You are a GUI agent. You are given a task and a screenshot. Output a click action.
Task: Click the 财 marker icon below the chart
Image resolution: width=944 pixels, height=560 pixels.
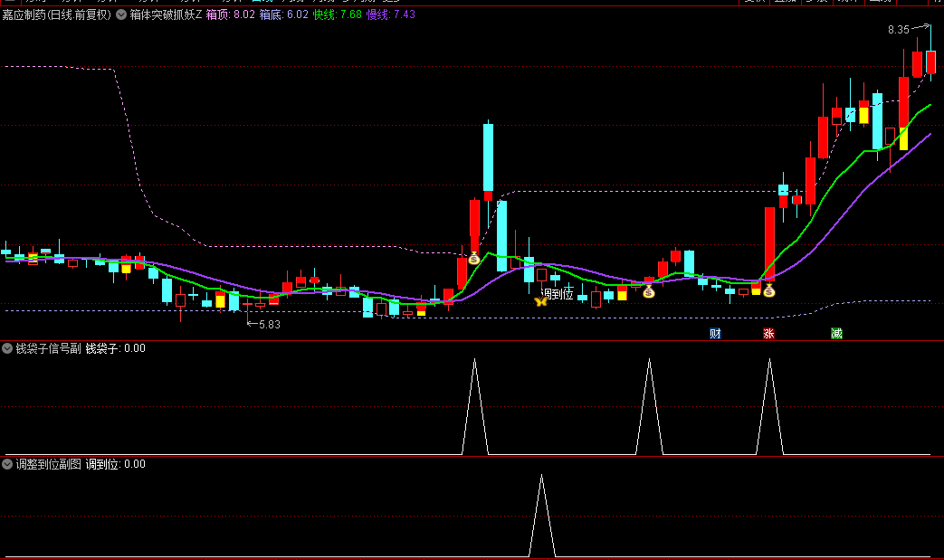click(715, 333)
